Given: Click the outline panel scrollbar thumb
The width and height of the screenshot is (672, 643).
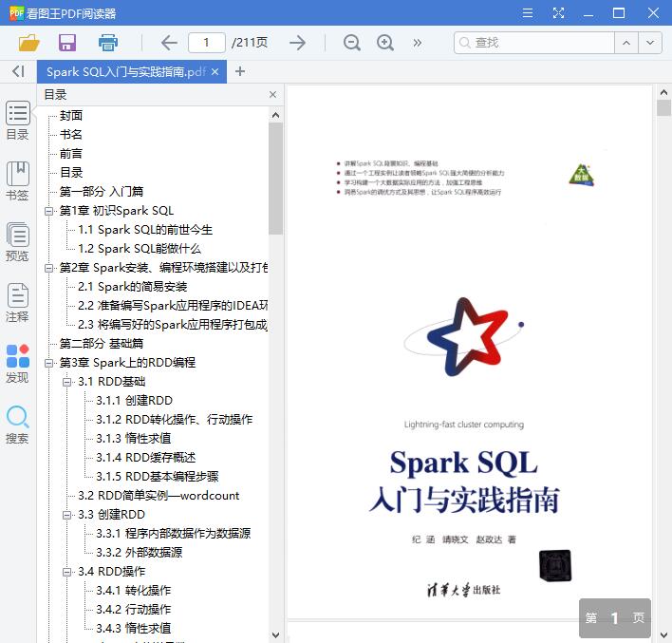Looking at the screenshot, I should 275,179.
